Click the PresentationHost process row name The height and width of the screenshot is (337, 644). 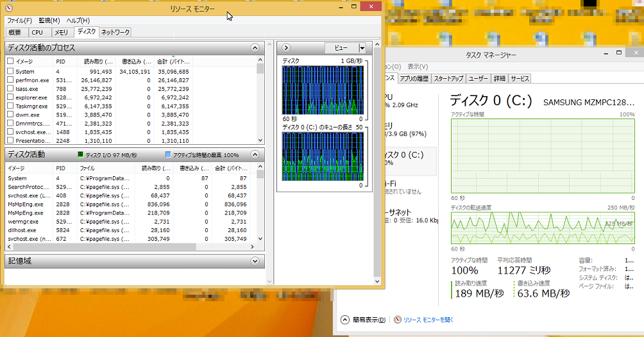[31, 140]
